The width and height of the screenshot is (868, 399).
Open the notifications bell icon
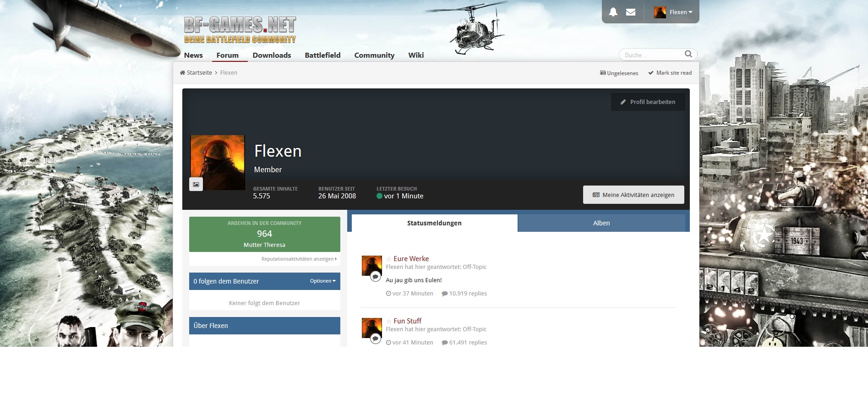(x=613, y=12)
